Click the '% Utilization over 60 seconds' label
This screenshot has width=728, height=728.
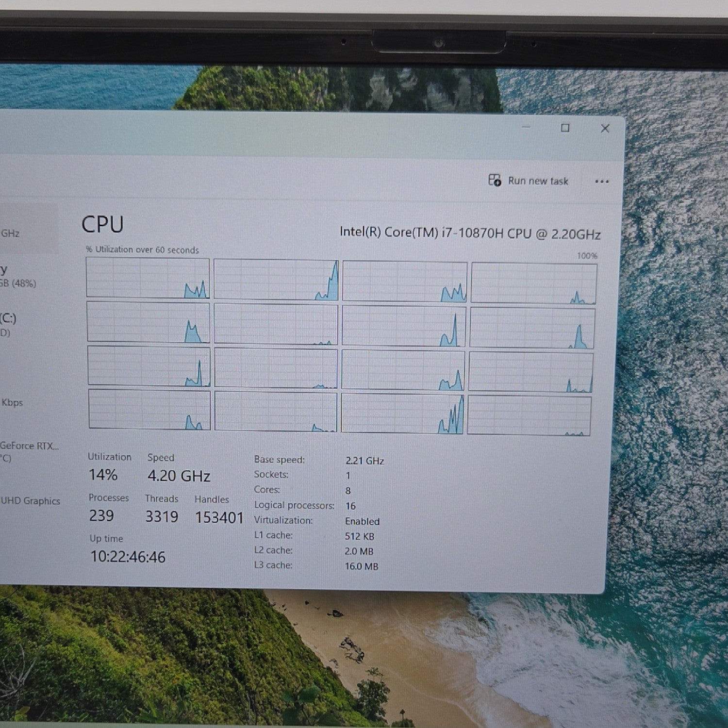pyautogui.click(x=142, y=250)
